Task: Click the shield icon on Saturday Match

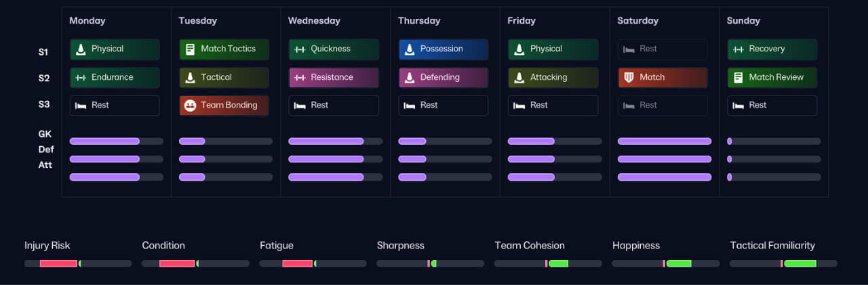Action: pyautogui.click(x=629, y=77)
